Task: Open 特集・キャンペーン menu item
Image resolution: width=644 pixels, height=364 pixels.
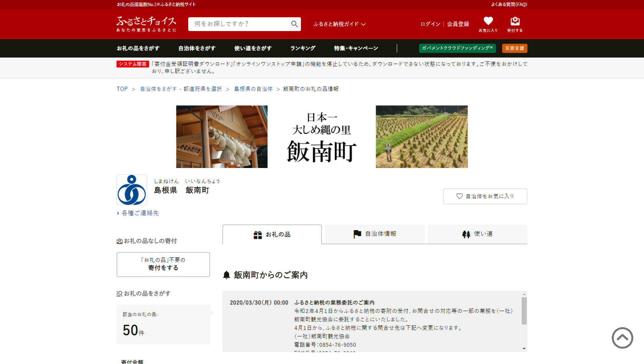Action: click(x=356, y=48)
